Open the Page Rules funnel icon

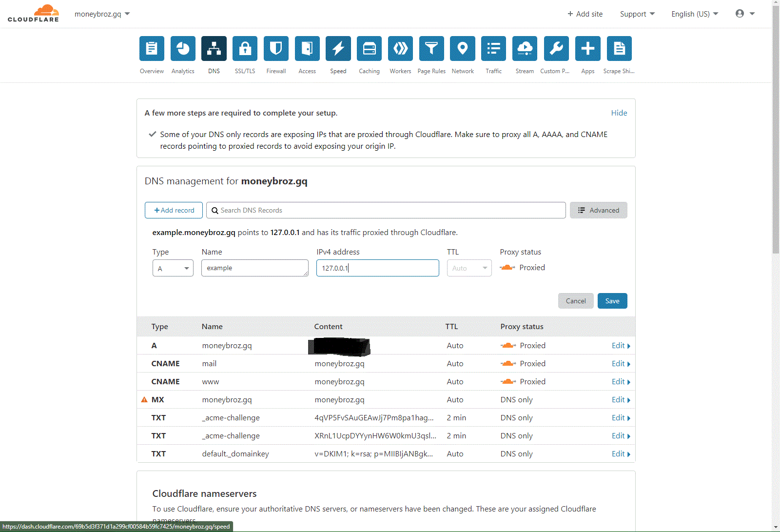coord(431,48)
